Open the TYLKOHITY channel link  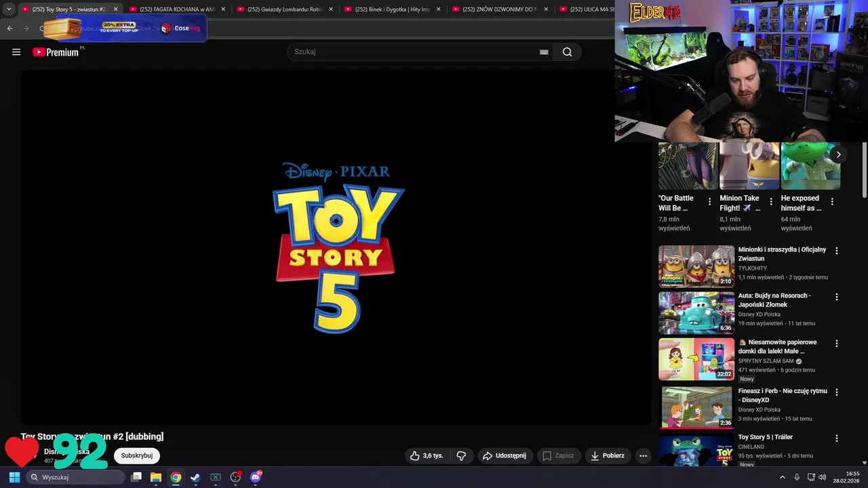pos(752,268)
